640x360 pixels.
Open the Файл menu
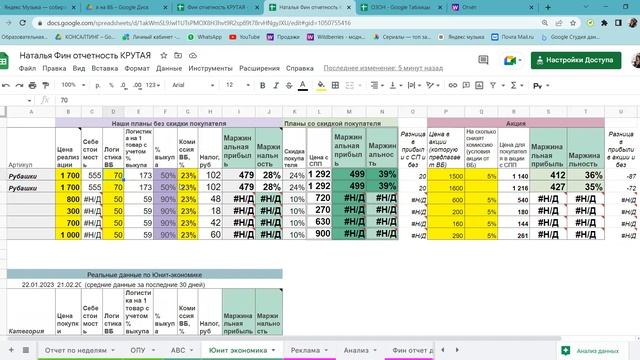[x=27, y=69]
